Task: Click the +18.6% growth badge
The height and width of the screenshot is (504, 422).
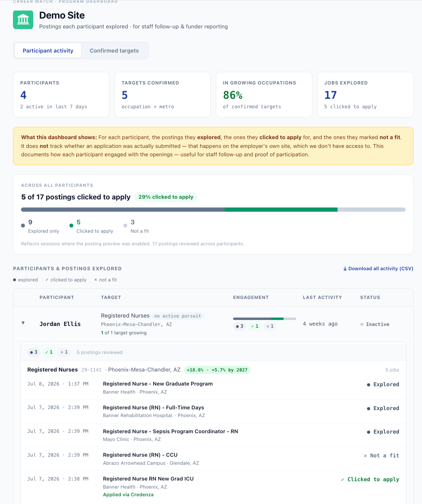Action: click(x=217, y=370)
